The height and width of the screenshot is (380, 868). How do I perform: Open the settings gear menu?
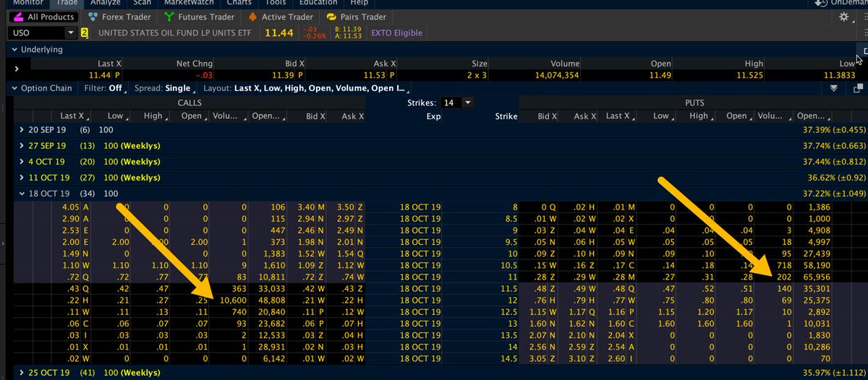[x=845, y=17]
